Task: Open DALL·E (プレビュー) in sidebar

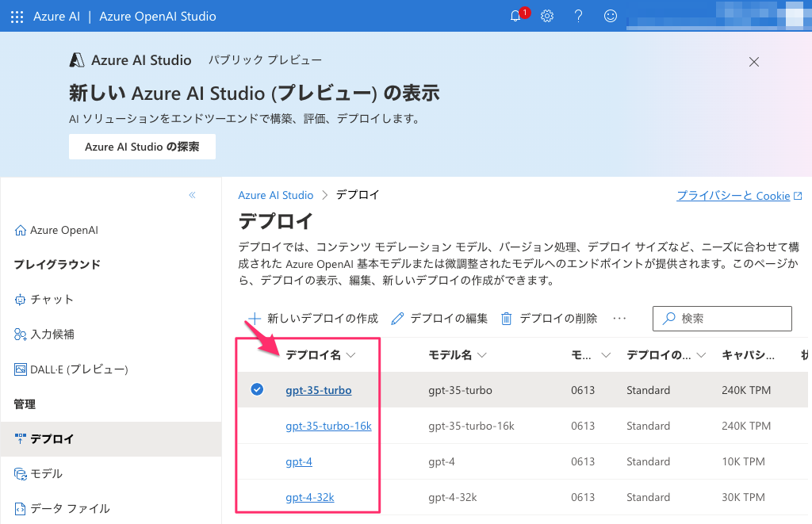Action: tap(111, 369)
